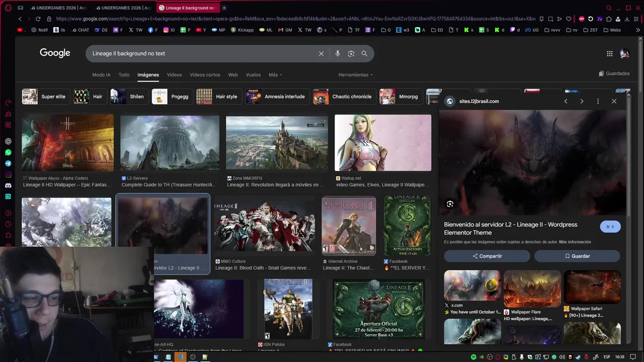Click the Compartir share button

click(x=487, y=256)
